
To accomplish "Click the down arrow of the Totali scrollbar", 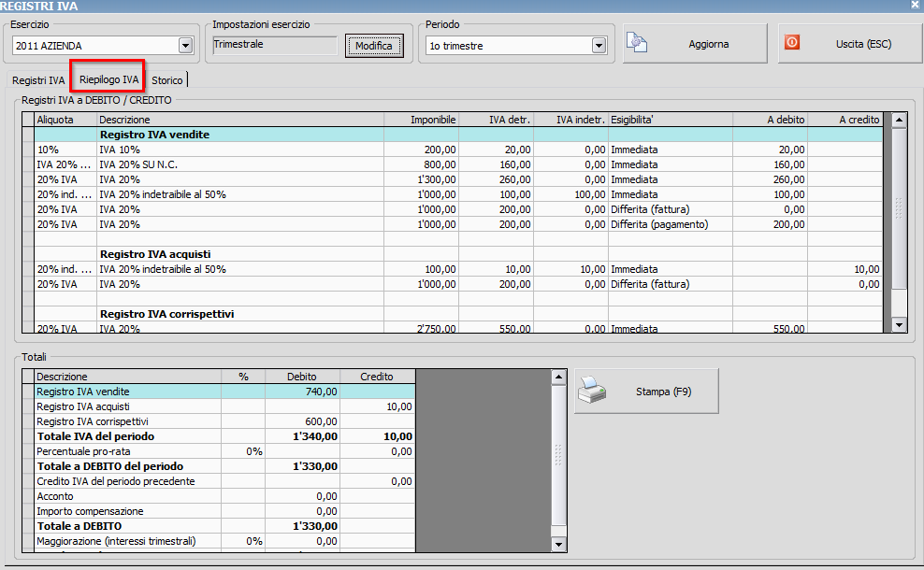I will 558,545.
